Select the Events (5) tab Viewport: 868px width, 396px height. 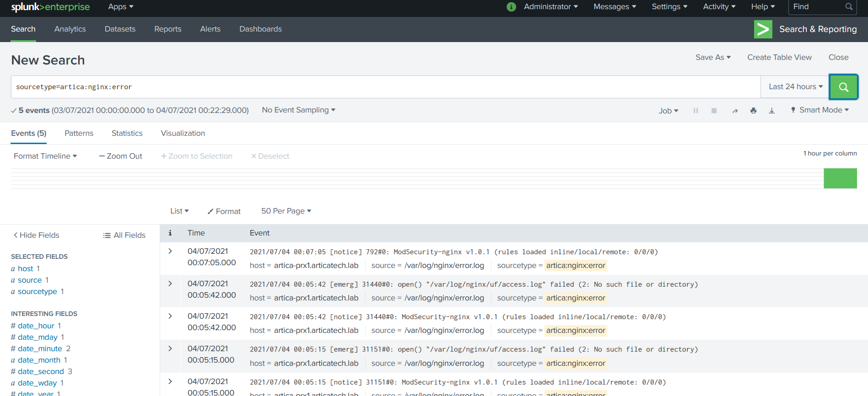[x=29, y=133]
